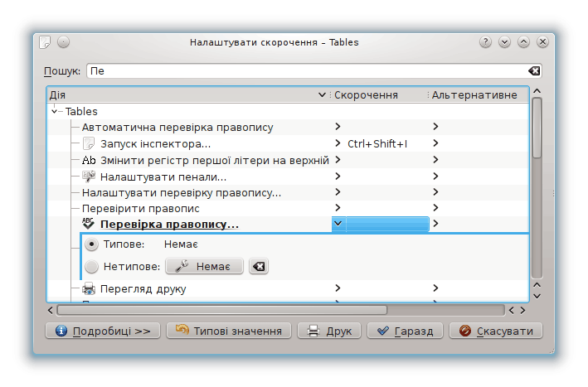Open the Скорочення dropdown for Перевірка правопису

pos(338,224)
